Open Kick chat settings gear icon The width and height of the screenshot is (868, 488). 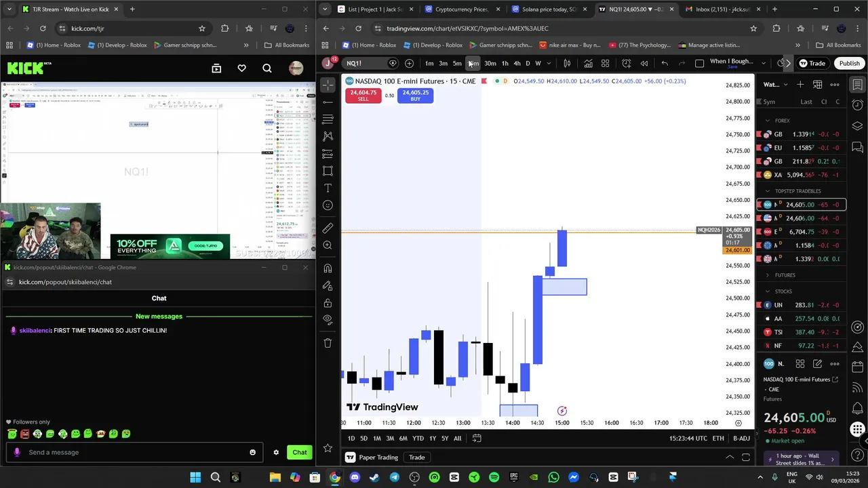[276, 452]
